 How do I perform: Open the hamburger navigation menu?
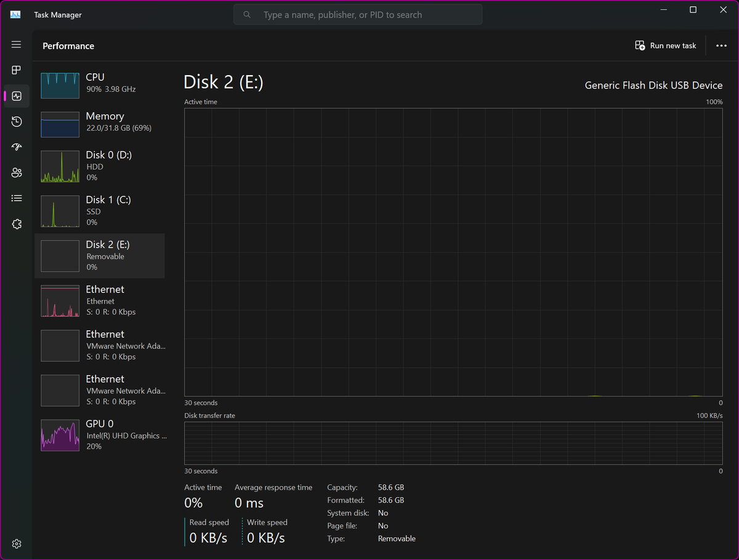click(x=17, y=44)
